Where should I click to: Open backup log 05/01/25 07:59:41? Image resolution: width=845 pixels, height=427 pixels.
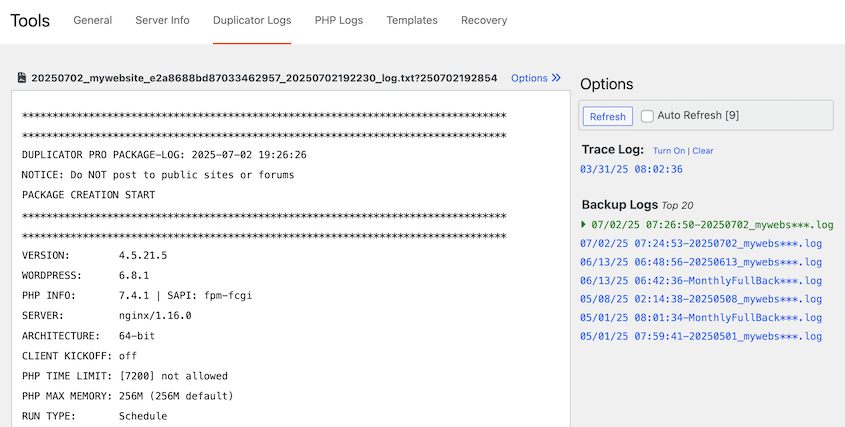(701, 336)
